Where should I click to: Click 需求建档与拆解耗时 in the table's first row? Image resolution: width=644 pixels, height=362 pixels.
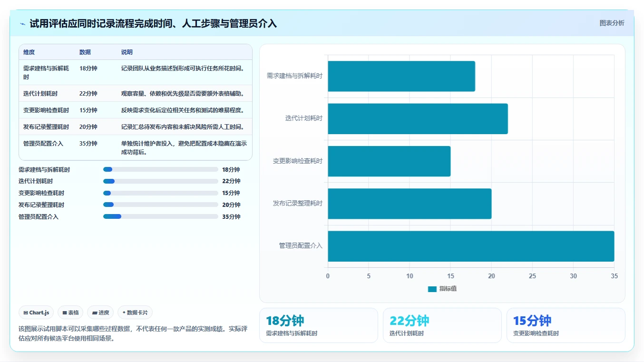[46, 72]
